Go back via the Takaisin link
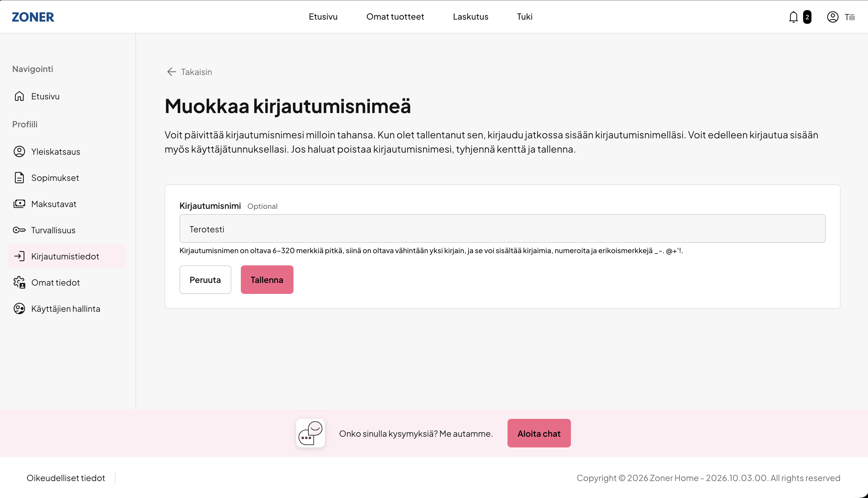Image resolution: width=868 pixels, height=498 pixels. (x=196, y=72)
